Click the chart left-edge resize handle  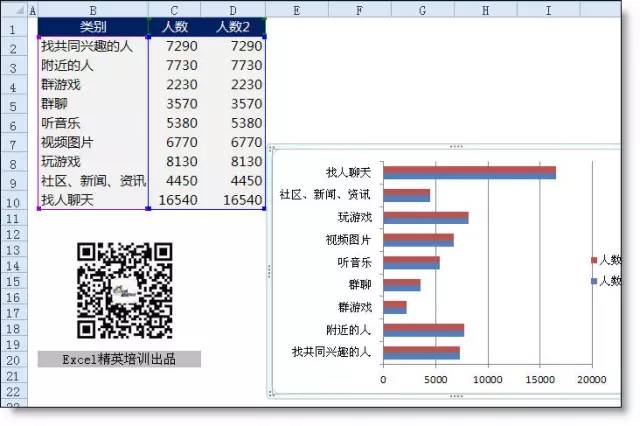269,271
